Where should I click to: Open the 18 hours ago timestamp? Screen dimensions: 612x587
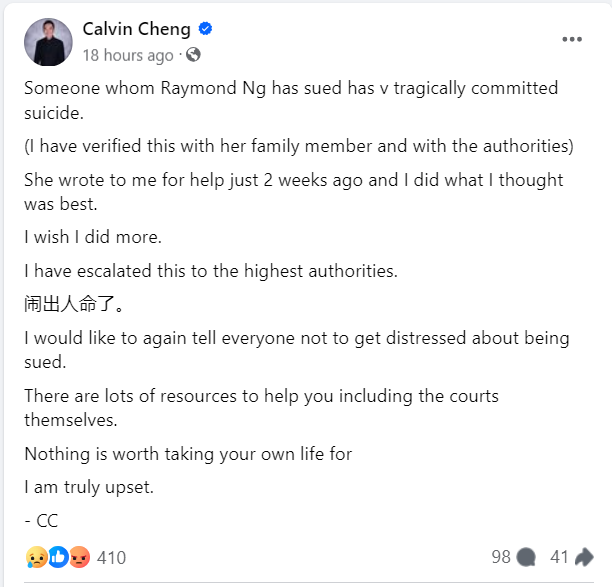(x=128, y=55)
